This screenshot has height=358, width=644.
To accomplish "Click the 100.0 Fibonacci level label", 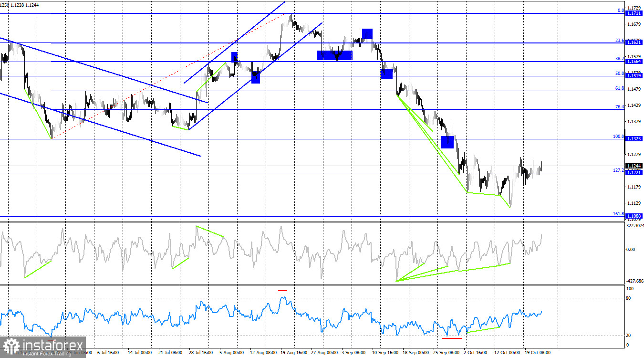I will [619, 137].
